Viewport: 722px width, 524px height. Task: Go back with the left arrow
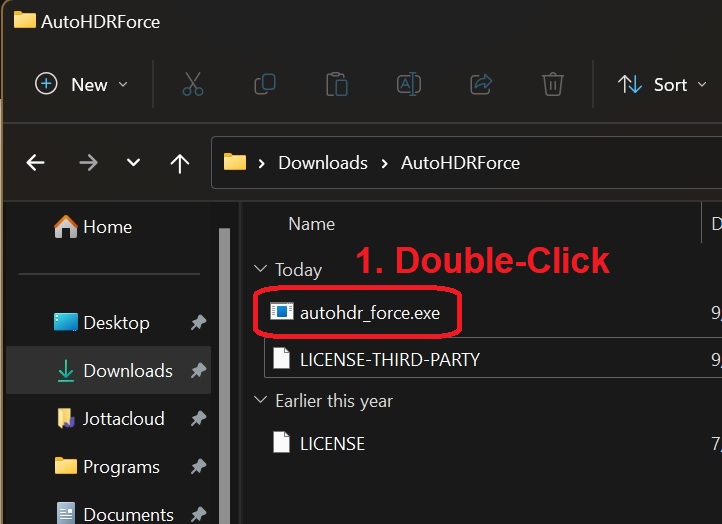point(36,163)
